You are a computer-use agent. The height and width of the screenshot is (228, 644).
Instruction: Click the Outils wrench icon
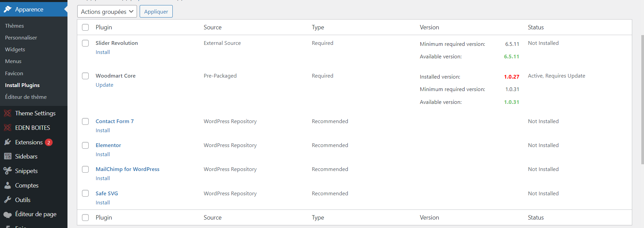(8, 200)
